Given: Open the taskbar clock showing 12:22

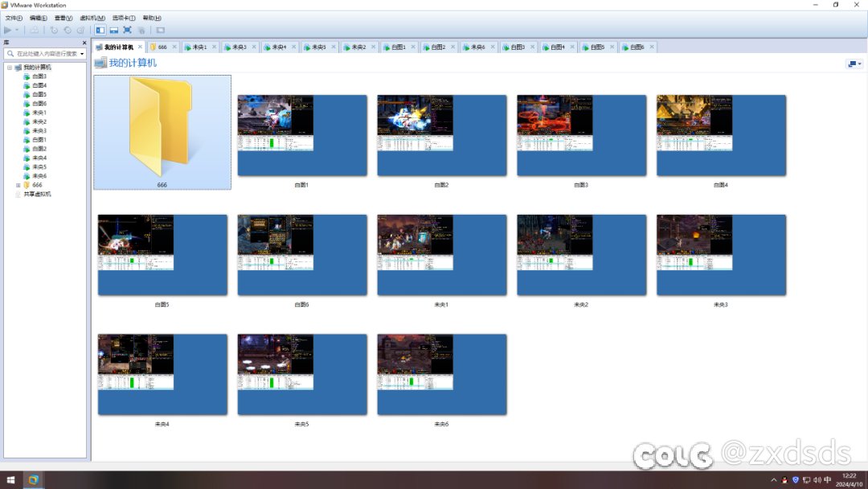Looking at the screenshot, I should pos(850,480).
